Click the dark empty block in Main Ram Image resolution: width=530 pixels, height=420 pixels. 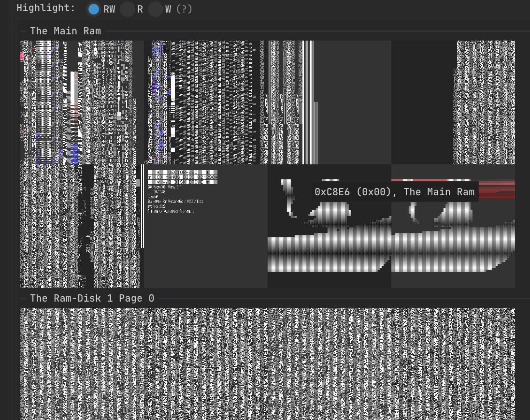point(423,101)
